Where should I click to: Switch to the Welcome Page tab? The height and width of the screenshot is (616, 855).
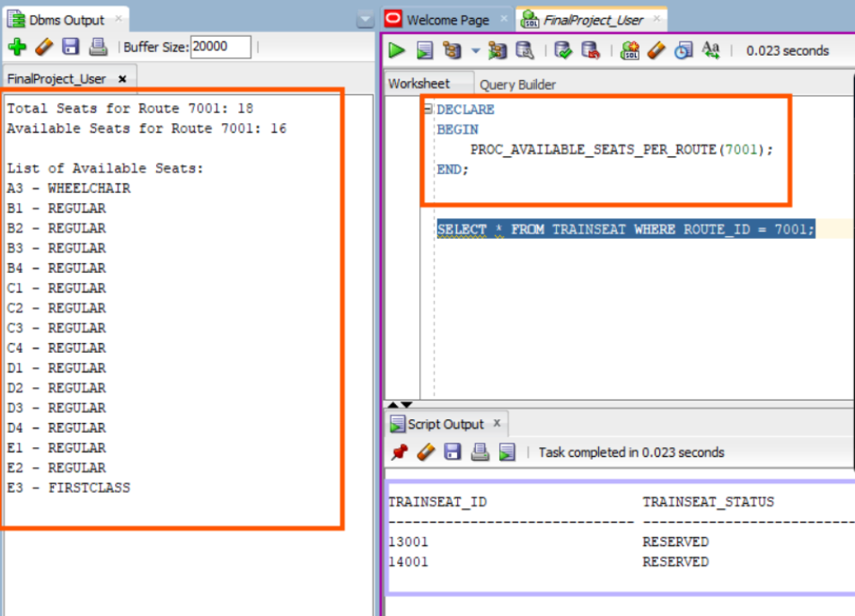(x=447, y=20)
